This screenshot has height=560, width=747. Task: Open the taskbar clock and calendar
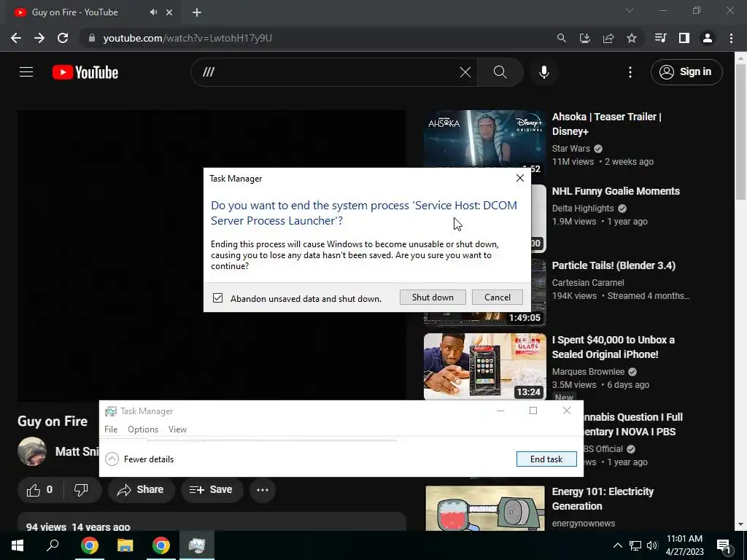tap(684, 545)
